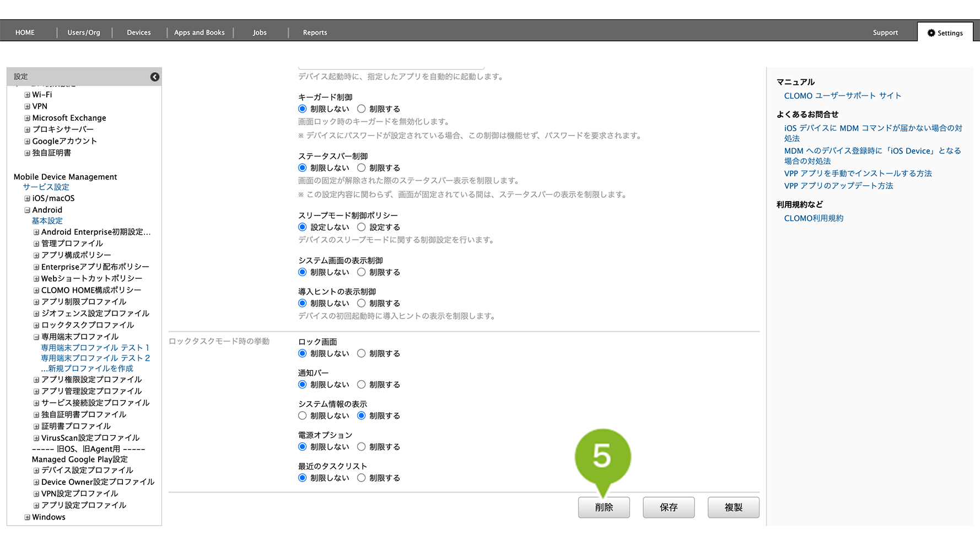980x551 pixels.
Task: Expand the Wi-Fi tree node
Action: click(27, 95)
